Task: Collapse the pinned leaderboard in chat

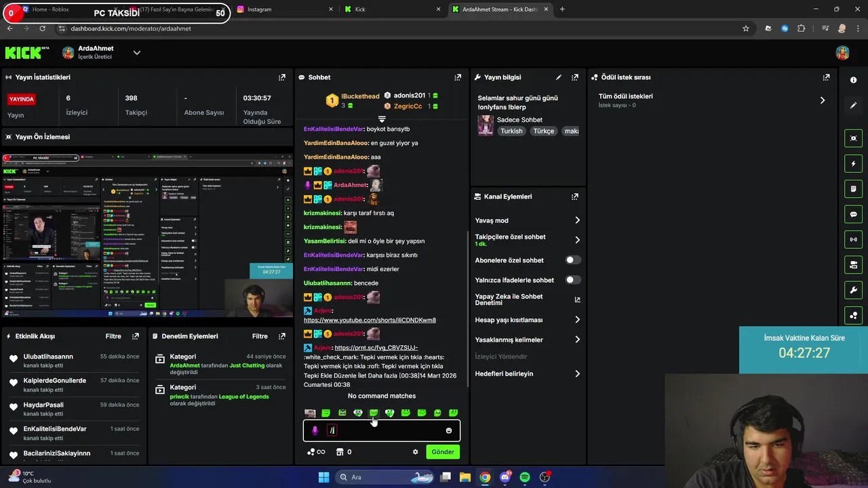Action: point(382,119)
